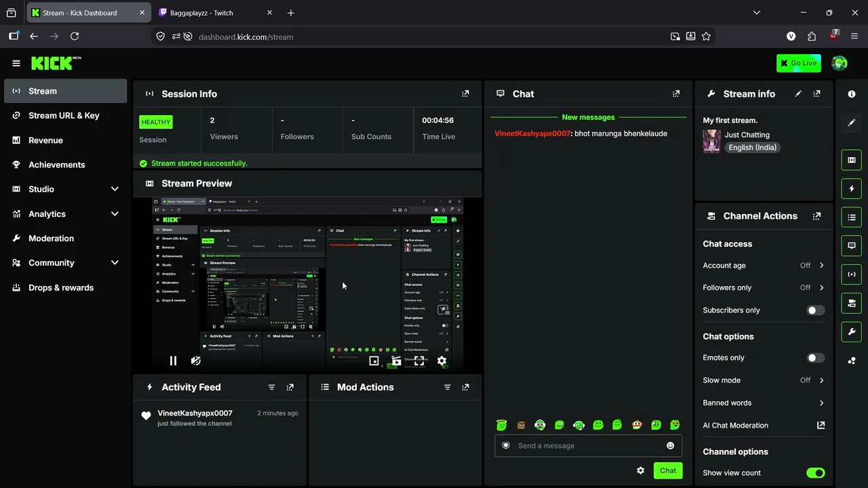Screen dimensions: 868x488
Task: Toggle Activity Feed lightning widget in right sidebar
Action: click(x=852, y=188)
